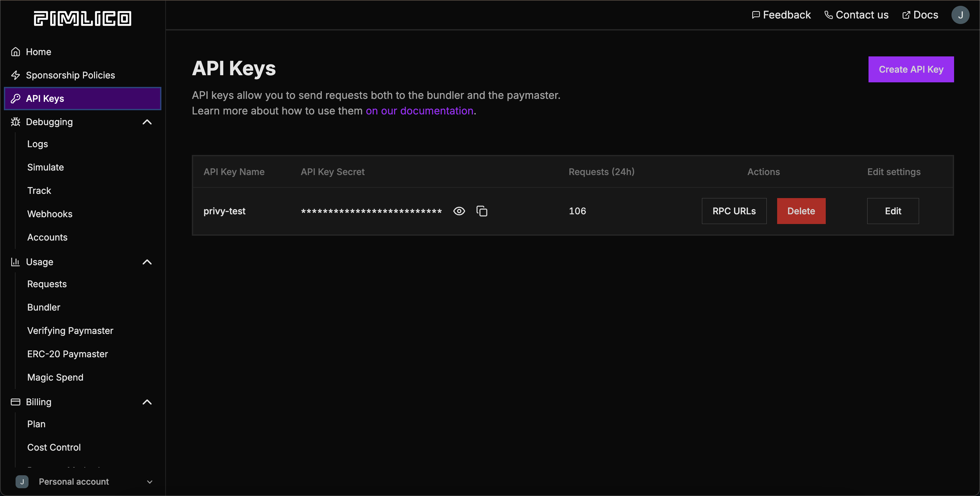Click Contact us in the top bar
This screenshot has height=496, width=980.
click(856, 15)
